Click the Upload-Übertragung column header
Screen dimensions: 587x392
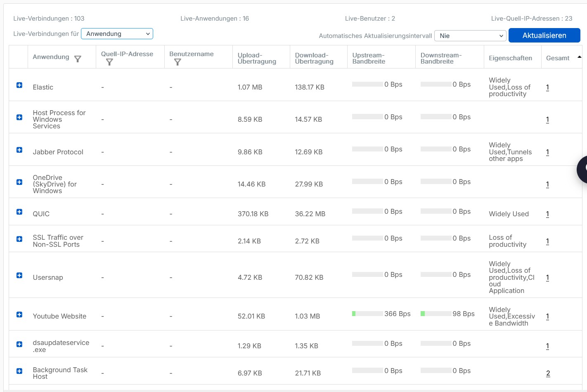coord(257,58)
